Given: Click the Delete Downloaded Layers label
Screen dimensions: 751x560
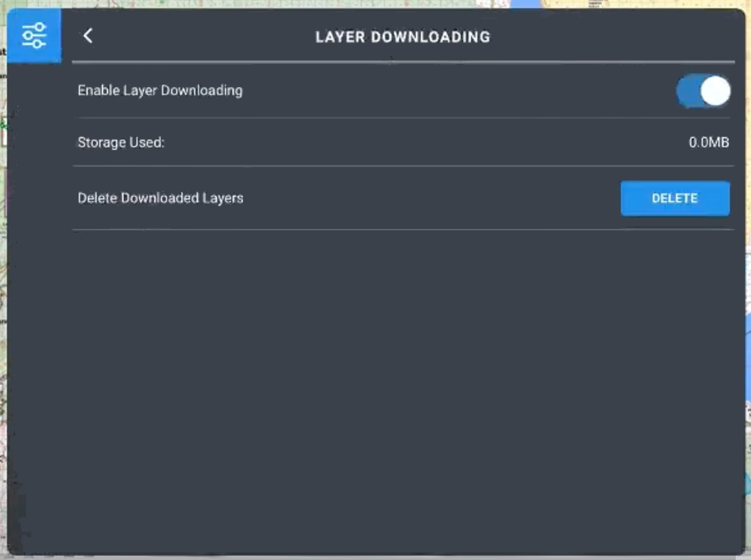Looking at the screenshot, I should (x=160, y=198).
